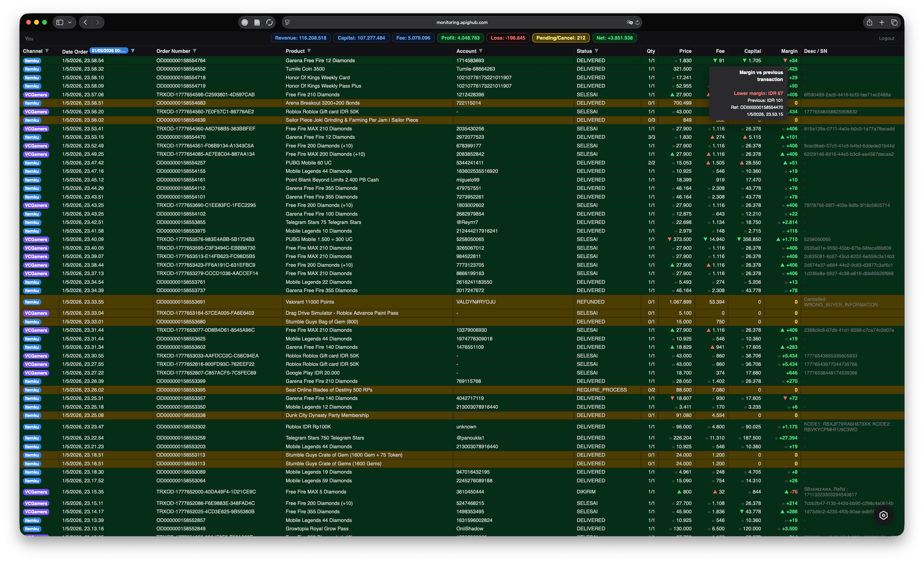
Task: Click order TRXOD-1777654596-C2593801-4D597CAB
Action: tap(205, 95)
